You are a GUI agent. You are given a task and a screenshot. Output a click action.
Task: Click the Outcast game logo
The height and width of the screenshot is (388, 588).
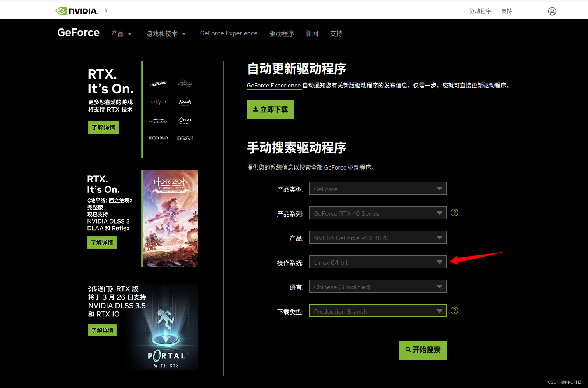pos(158,121)
